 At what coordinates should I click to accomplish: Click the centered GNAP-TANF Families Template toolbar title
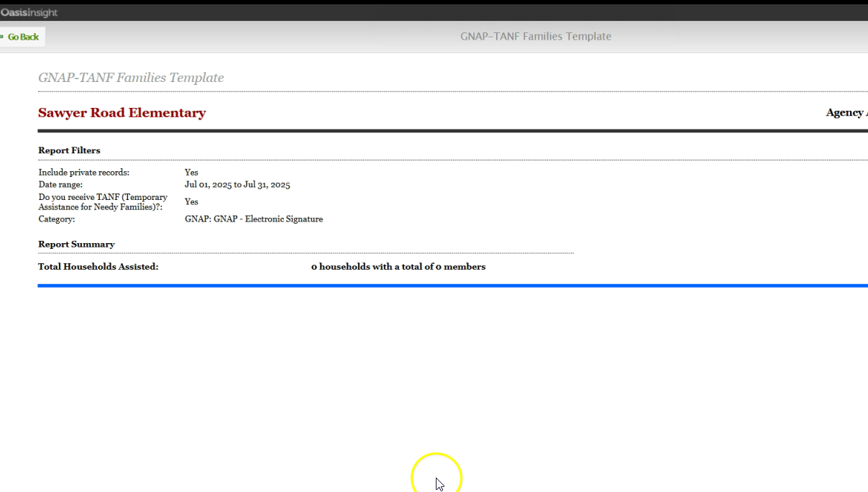point(535,37)
